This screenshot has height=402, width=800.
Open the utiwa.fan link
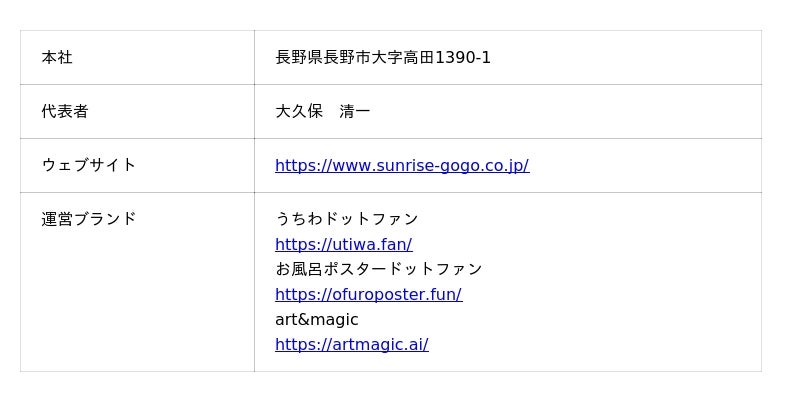tap(343, 244)
